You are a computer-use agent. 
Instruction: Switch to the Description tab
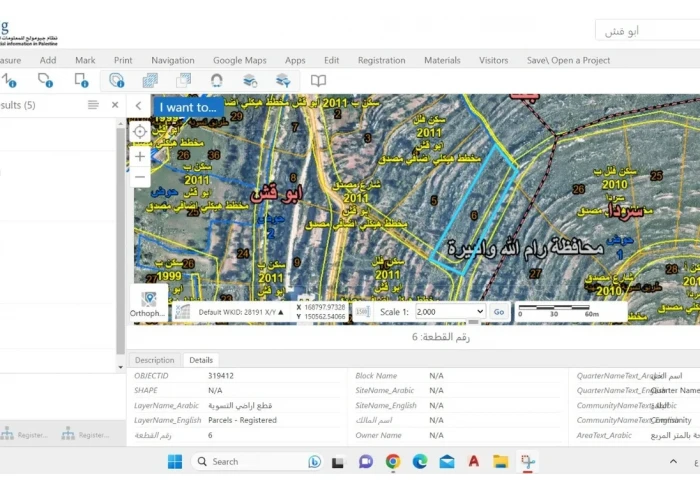[x=155, y=360]
